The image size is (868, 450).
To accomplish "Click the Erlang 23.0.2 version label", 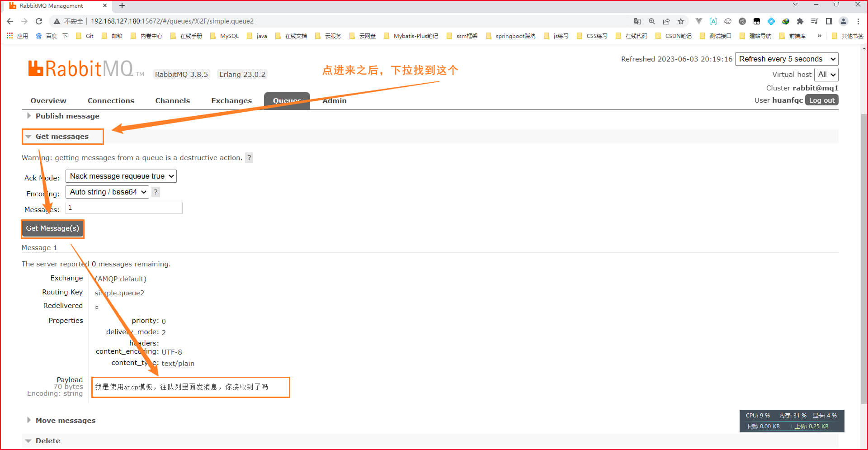I will (x=242, y=75).
